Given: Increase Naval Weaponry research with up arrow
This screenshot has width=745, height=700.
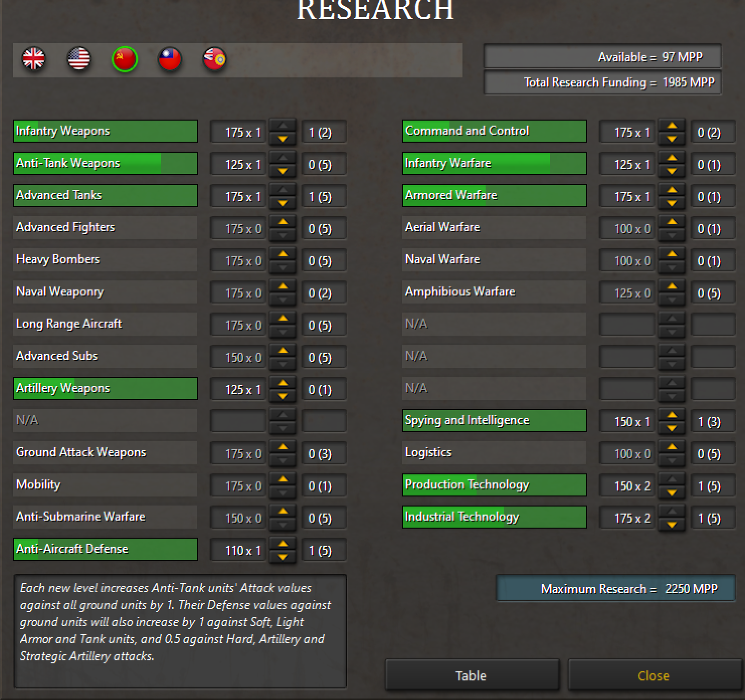Looking at the screenshot, I should (x=283, y=286).
